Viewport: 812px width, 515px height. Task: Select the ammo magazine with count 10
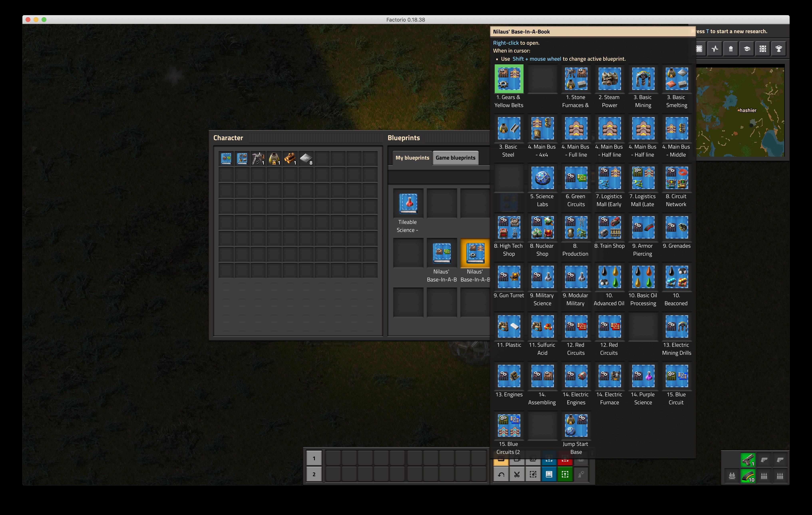[748, 476]
